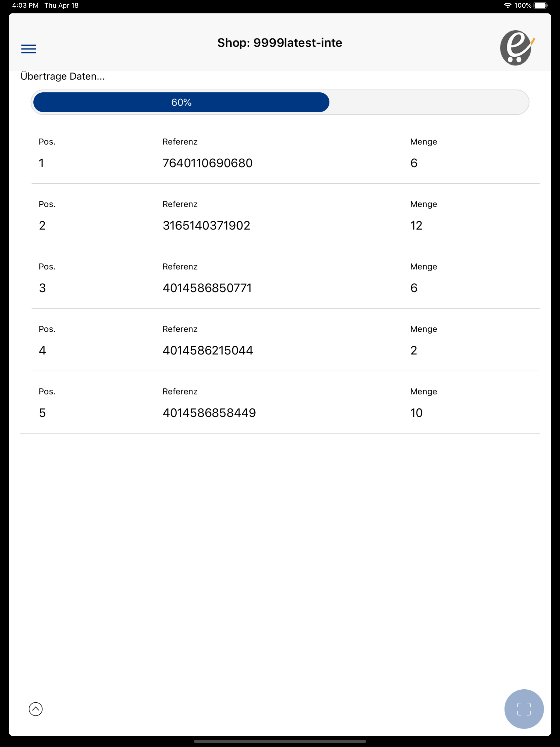The image size is (560, 747).
Task: Select reference 4014586850771 in position 3
Action: tap(207, 288)
